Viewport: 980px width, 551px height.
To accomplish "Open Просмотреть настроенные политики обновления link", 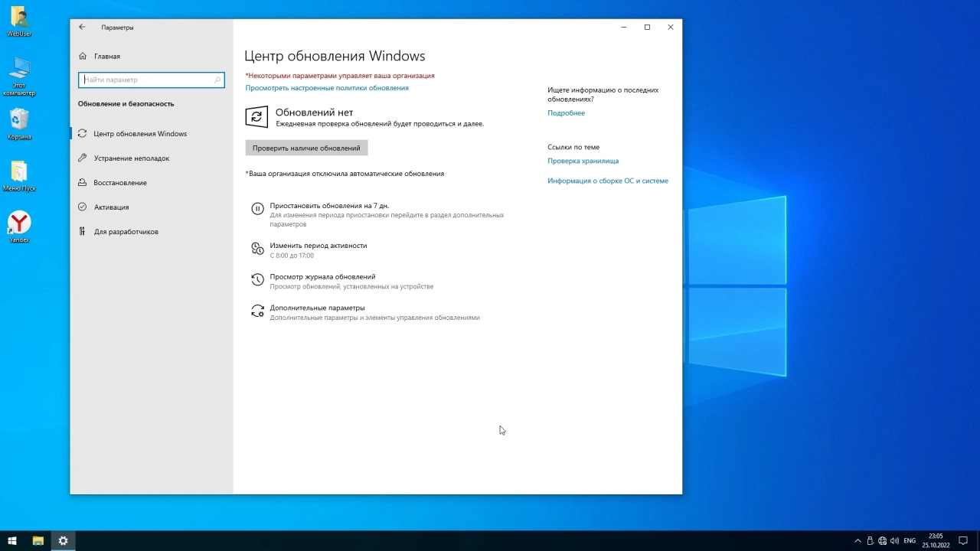I will (327, 88).
